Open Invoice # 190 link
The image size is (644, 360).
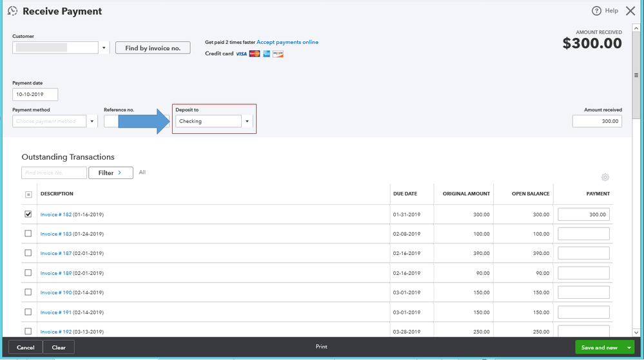56,292
